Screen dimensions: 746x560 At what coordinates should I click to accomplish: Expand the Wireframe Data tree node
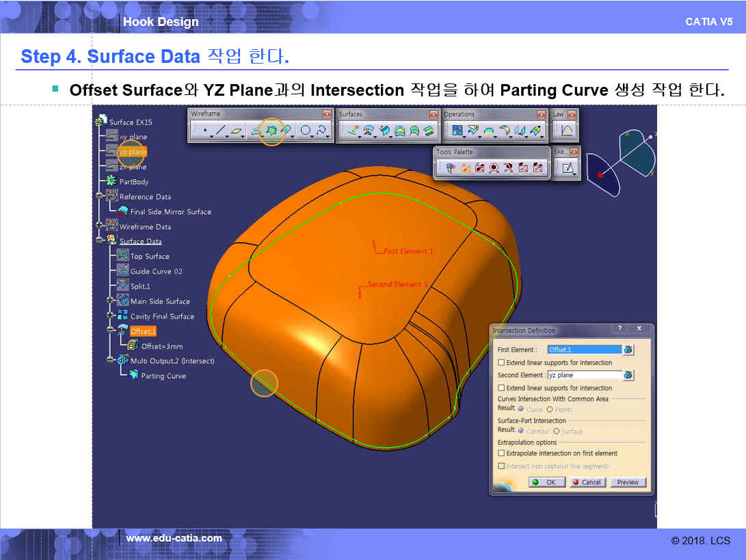click(100, 225)
